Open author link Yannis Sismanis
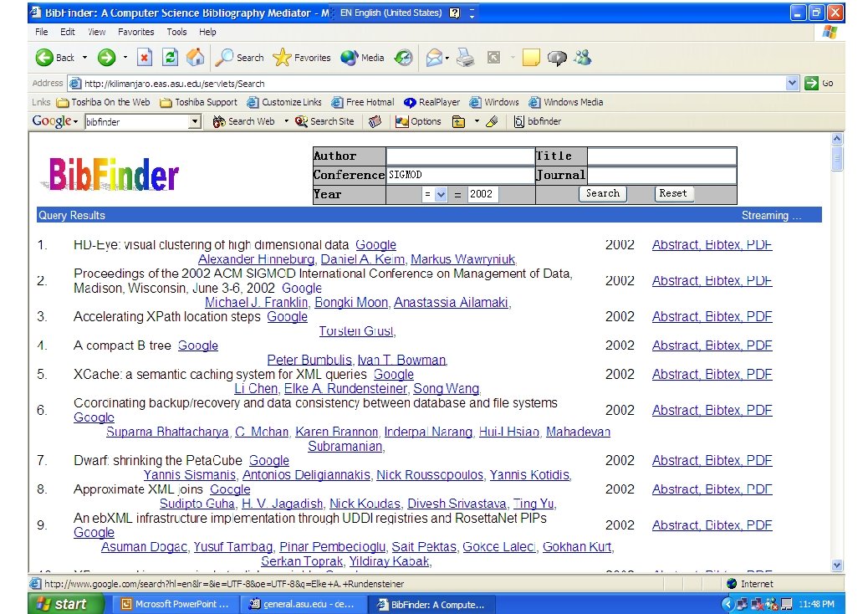This screenshot has width=868, height=614. tap(189, 475)
